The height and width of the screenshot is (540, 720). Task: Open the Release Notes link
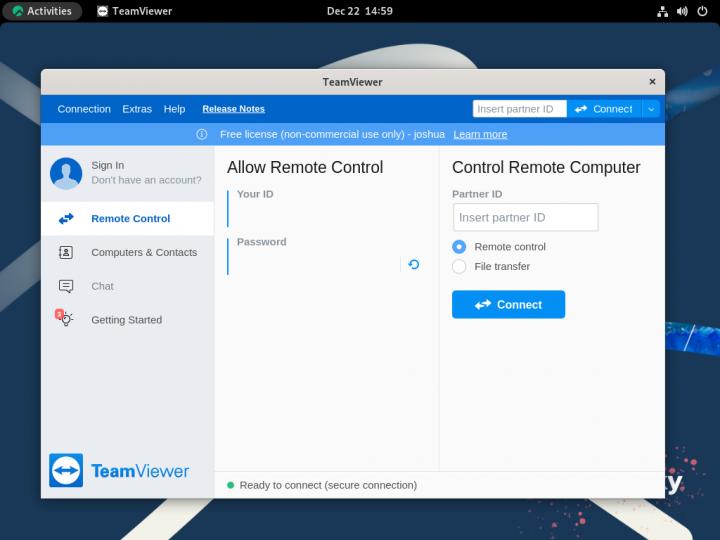(x=233, y=109)
